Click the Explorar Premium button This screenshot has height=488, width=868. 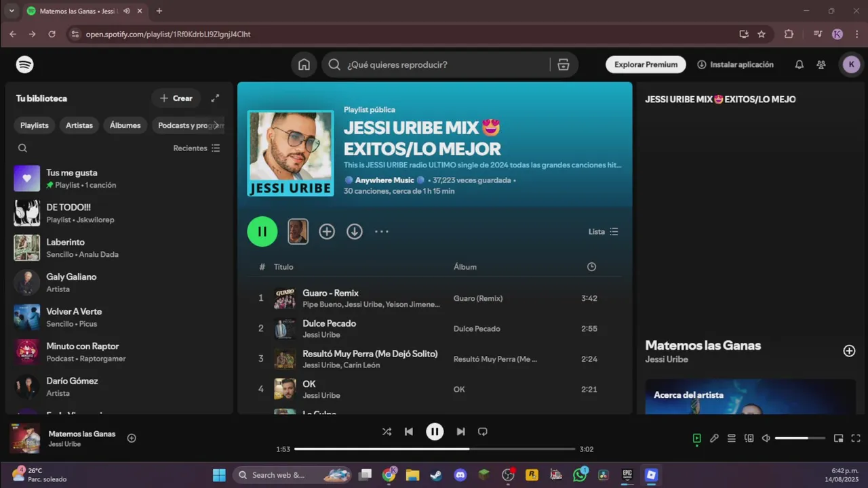tap(646, 64)
